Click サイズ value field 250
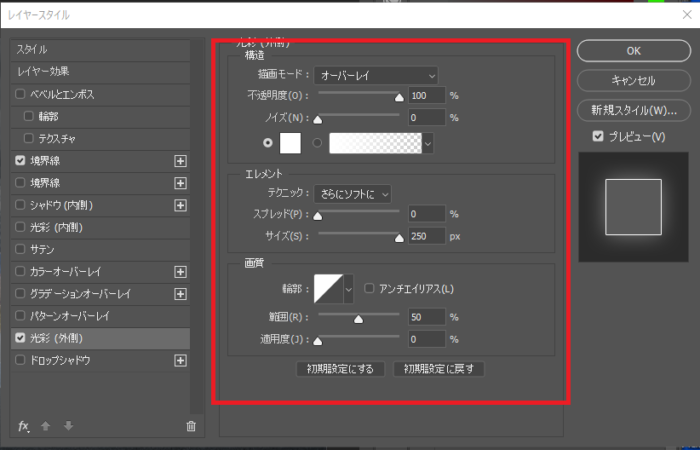 coord(427,236)
